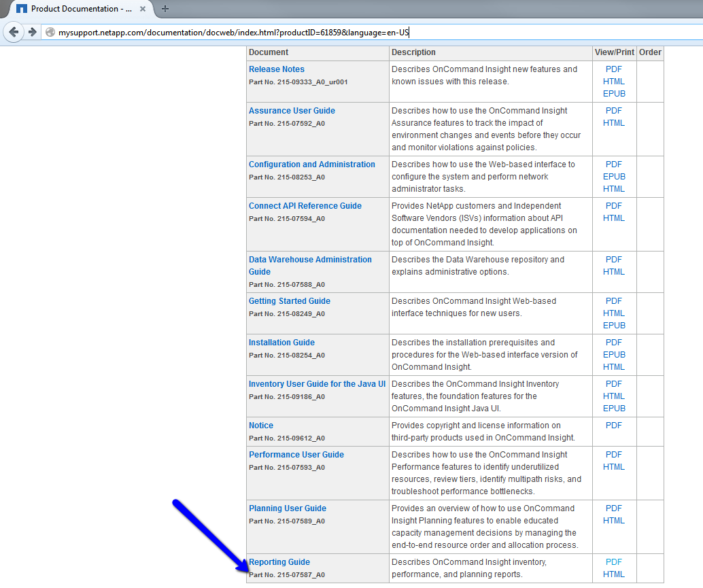The image size is (703, 588).
Task: Open Installation Guide EPUB
Action: (x=614, y=355)
